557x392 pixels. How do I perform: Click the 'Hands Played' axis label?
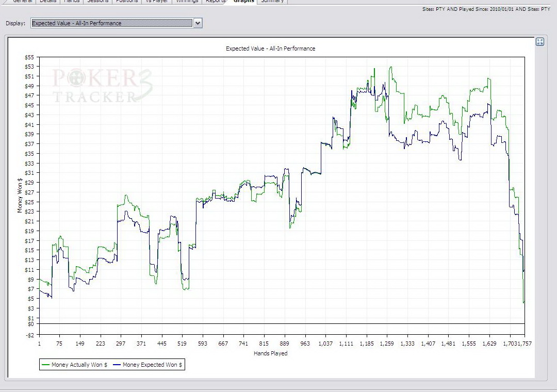click(270, 353)
